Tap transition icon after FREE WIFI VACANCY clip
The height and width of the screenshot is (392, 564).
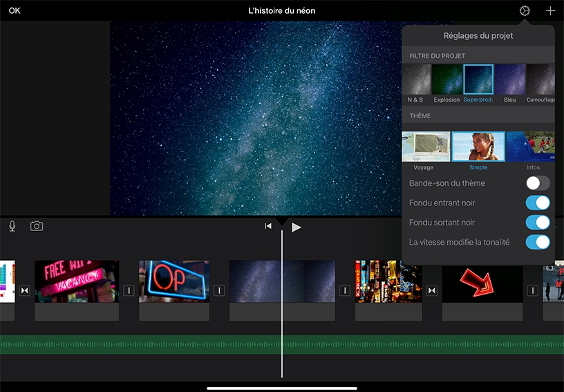[129, 290]
